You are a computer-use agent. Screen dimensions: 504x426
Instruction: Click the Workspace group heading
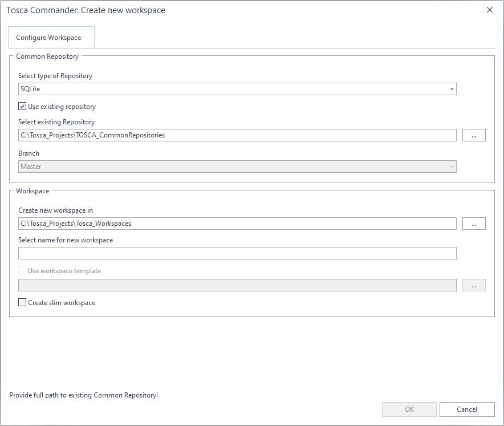coord(32,191)
